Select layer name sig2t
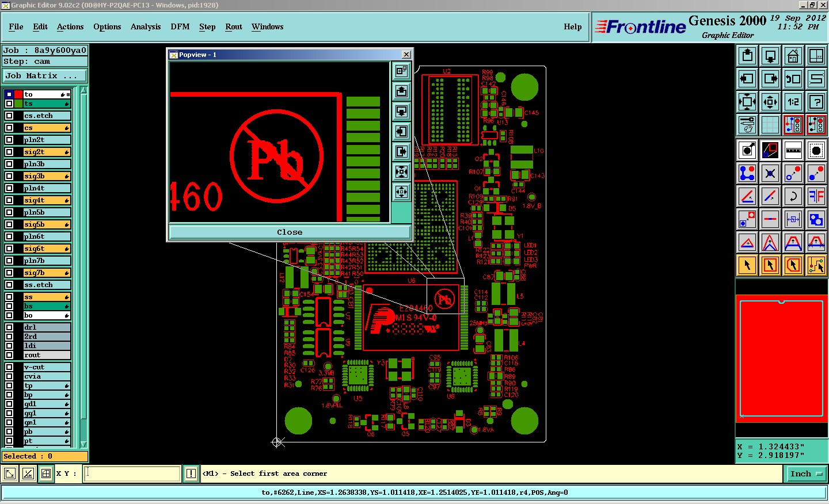Image resolution: width=829 pixels, height=504 pixels. point(47,152)
